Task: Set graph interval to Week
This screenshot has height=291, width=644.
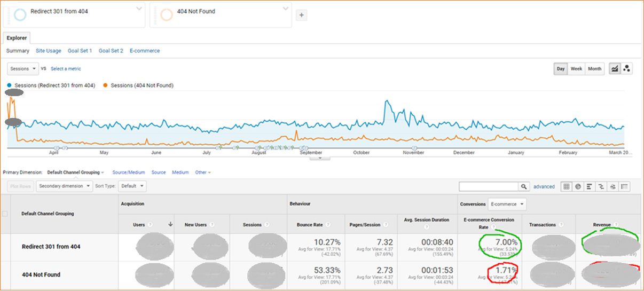Action: 576,69
